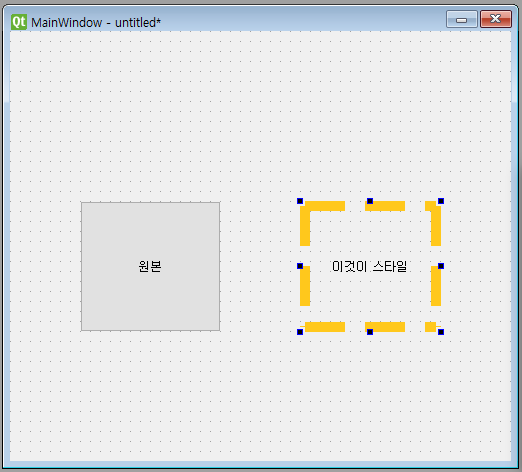Grab the bottom-left selection handle of styled button
The image size is (522, 472).
pos(300,332)
